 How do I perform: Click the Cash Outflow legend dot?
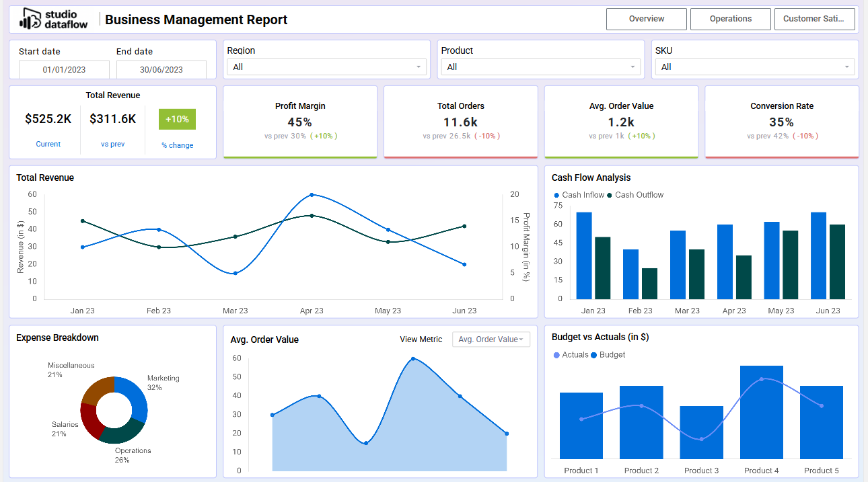[x=610, y=195]
